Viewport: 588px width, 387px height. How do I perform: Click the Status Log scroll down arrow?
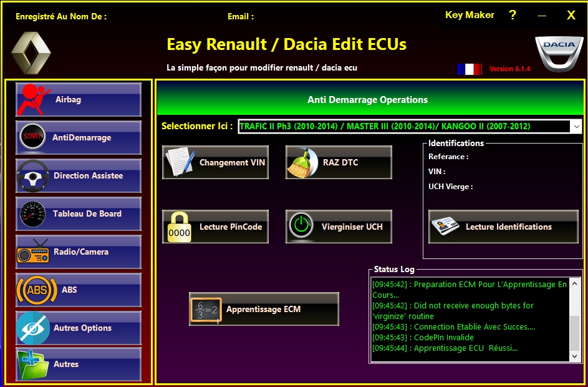574,356
